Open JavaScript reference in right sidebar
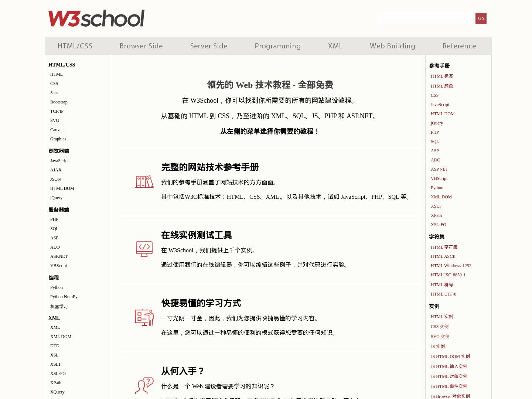This screenshot has height=399, width=532. [x=440, y=105]
